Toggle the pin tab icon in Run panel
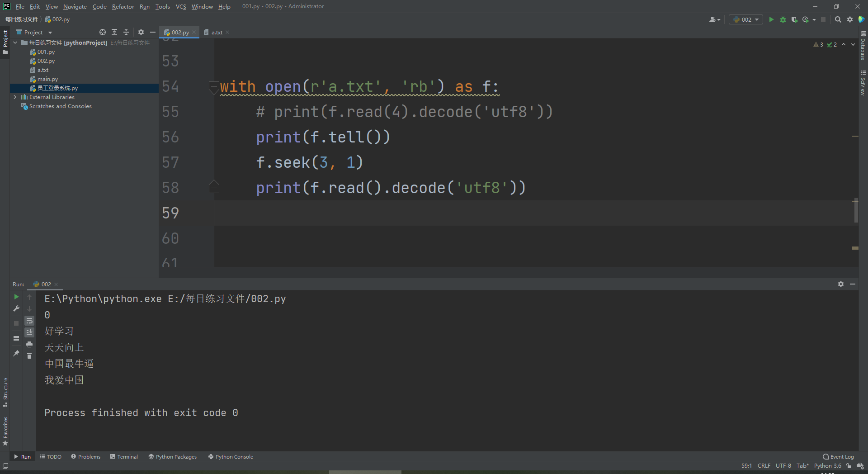The width and height of the screenshot is (868, 474). point(16,353)
